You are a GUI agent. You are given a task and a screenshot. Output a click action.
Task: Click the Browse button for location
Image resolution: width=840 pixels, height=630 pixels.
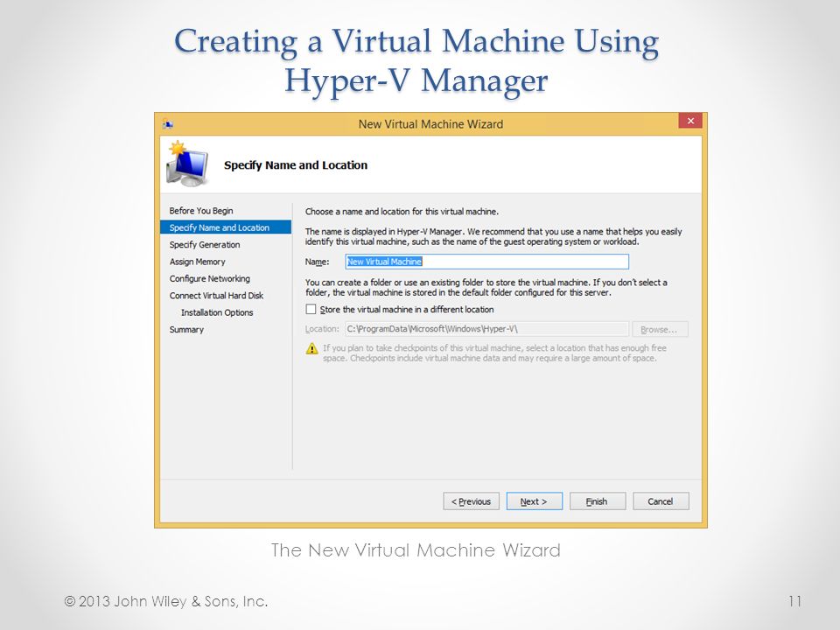[x=660, y=329]
